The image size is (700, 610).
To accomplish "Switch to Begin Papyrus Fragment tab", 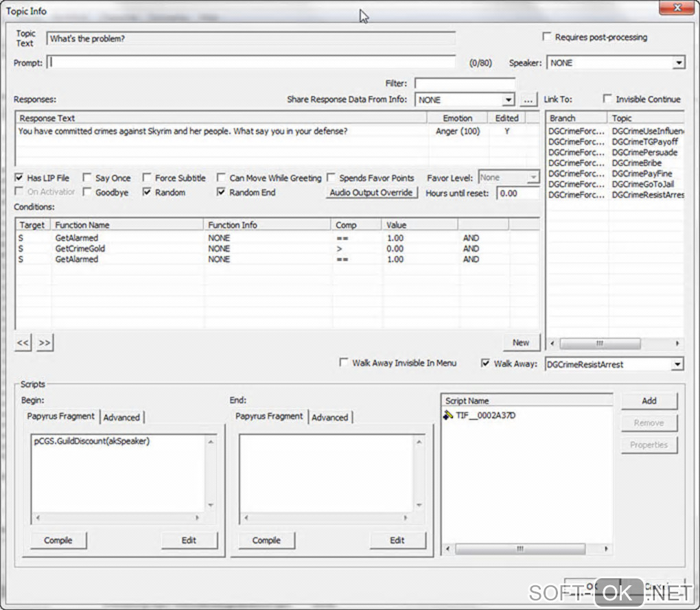I will (x=60, y=416).
